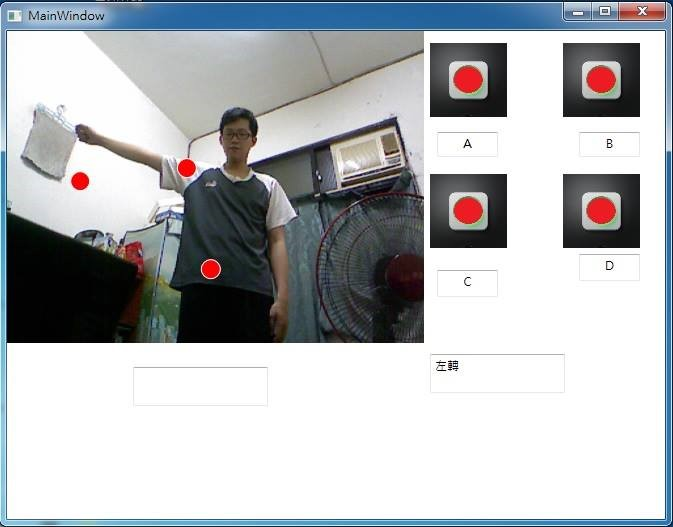Click the red tracking dot below the hanging cloth

click(80, 181)
